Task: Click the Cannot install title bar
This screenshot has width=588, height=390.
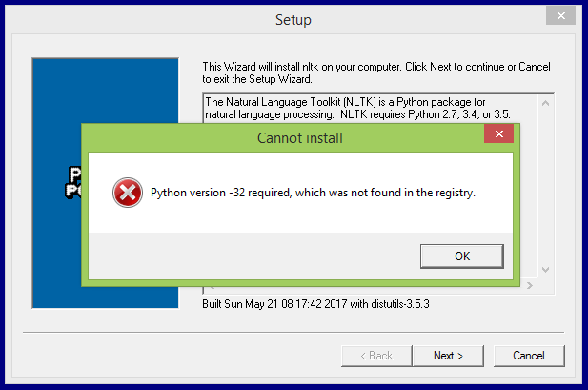Action: tap(299, 138)
